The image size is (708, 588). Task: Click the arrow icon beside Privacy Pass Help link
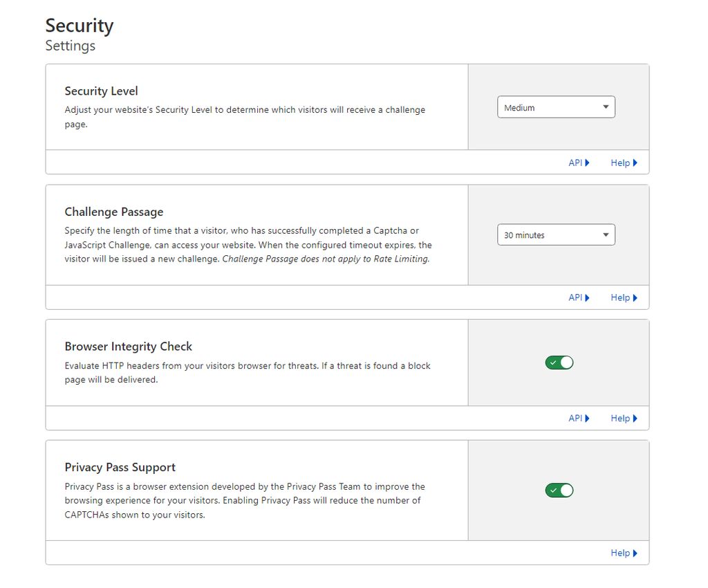tap(635, 553)
